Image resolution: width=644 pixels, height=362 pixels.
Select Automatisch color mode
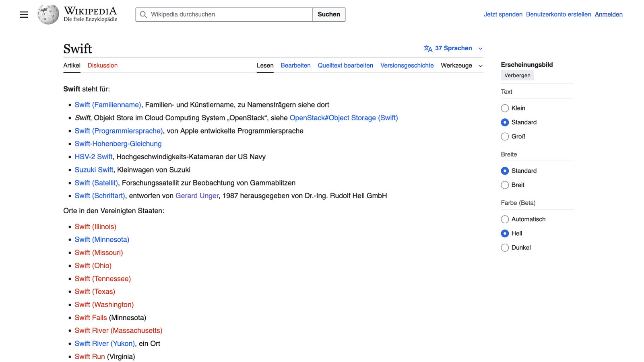point(505,219)
